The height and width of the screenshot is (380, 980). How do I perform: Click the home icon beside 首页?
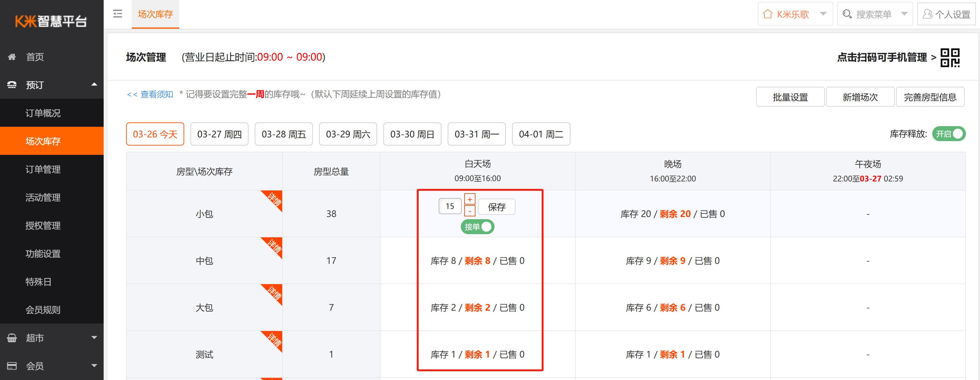tap(12, 57)
